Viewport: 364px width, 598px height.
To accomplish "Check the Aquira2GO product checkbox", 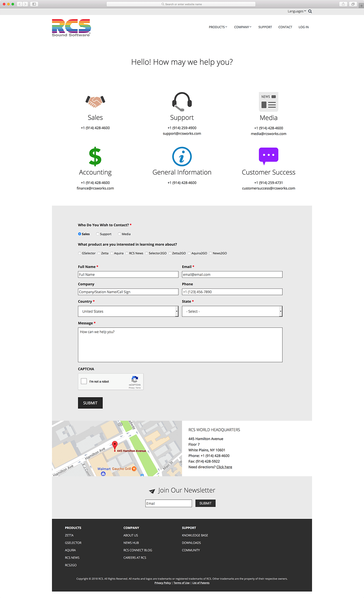I will pyautogui.click(x=189, y=253).
